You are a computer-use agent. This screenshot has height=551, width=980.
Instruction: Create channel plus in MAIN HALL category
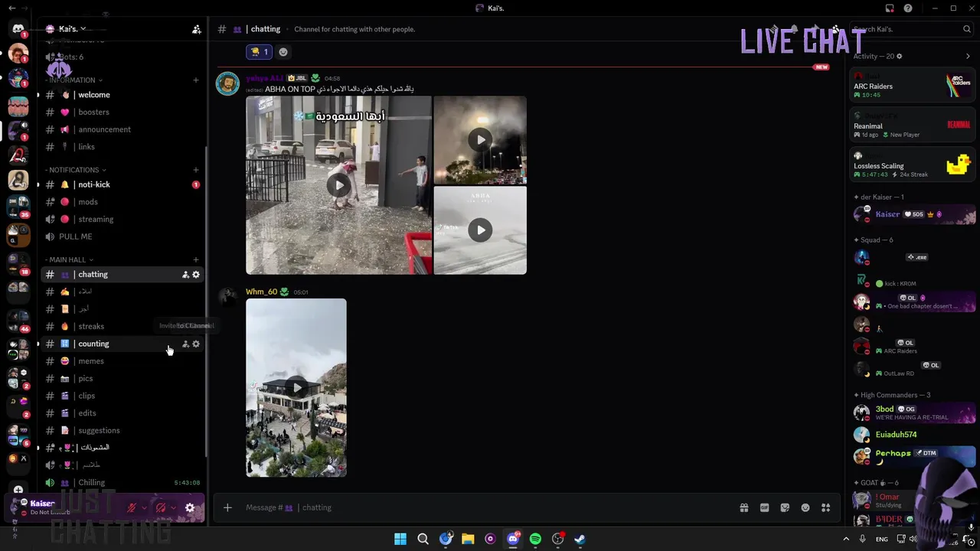click(196, 260)
